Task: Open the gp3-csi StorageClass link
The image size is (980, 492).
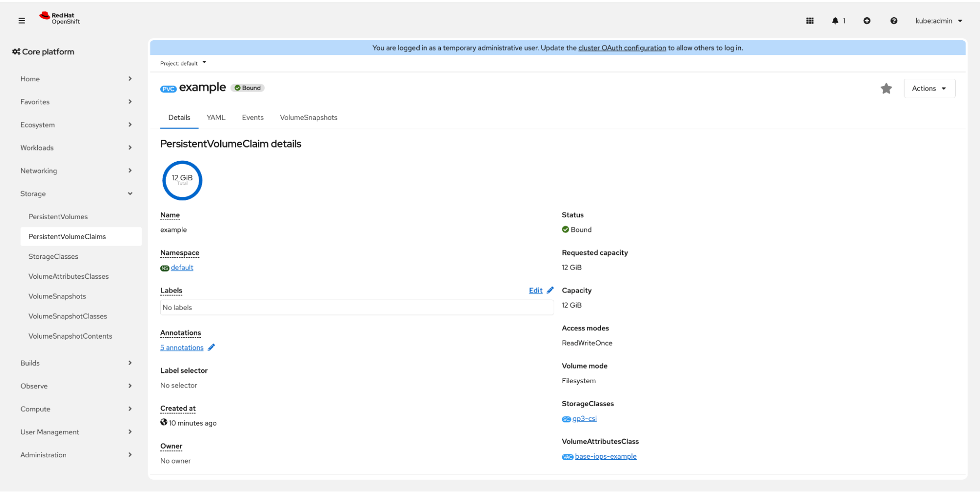Action: click(x=584, y=418)
